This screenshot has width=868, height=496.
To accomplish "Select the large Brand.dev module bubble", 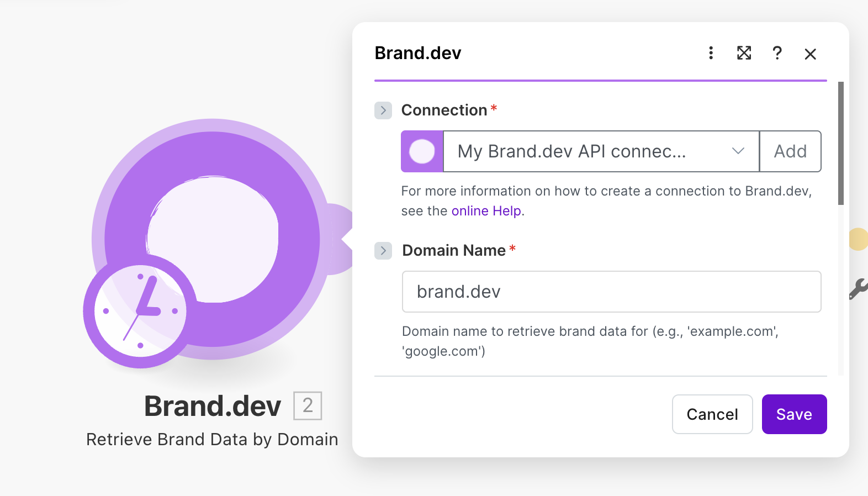I will pyautogui.click(x=212, y=239).
